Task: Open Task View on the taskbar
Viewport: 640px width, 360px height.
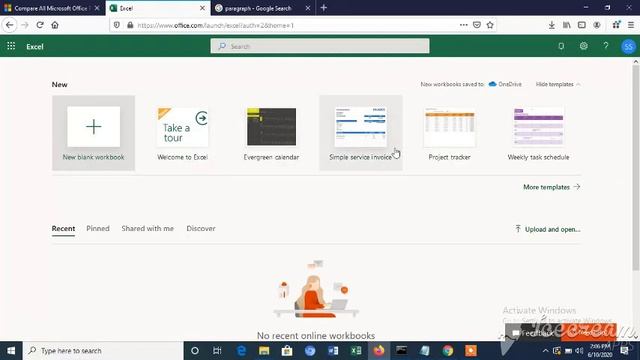Action: pyautogui.click(x=217, y=351)
